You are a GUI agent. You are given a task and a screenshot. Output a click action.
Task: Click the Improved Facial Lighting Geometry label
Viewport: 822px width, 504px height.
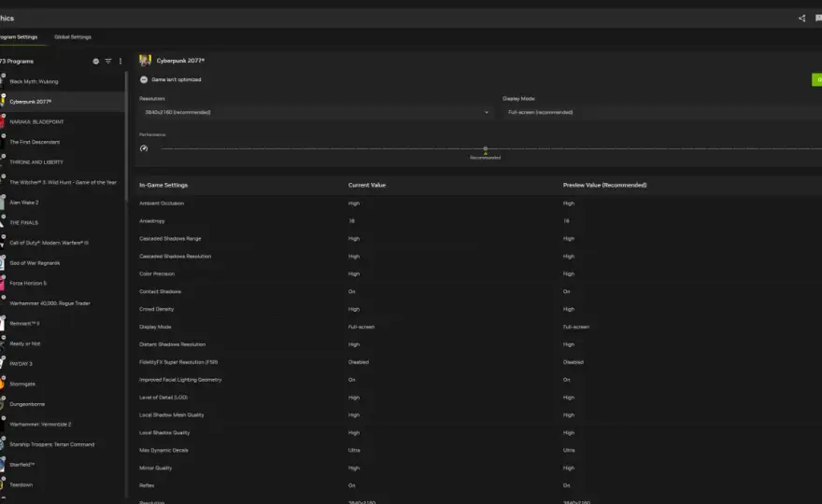tap(180, 380)
